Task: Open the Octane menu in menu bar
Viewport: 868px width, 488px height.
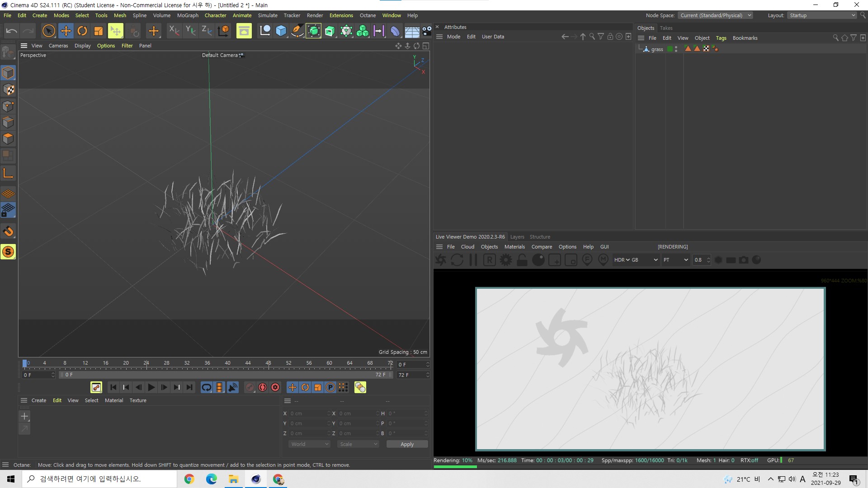Action: pyautogui.click(x=368, y=15)
